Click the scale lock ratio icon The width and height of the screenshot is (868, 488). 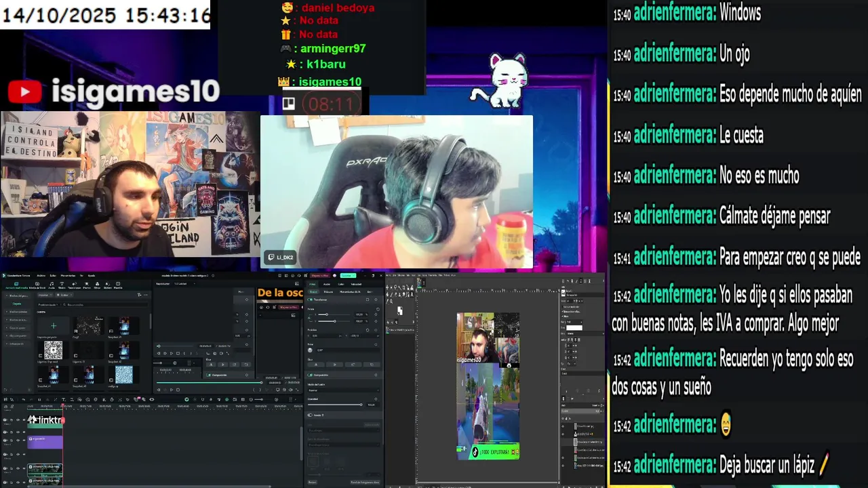pos(309,318)
